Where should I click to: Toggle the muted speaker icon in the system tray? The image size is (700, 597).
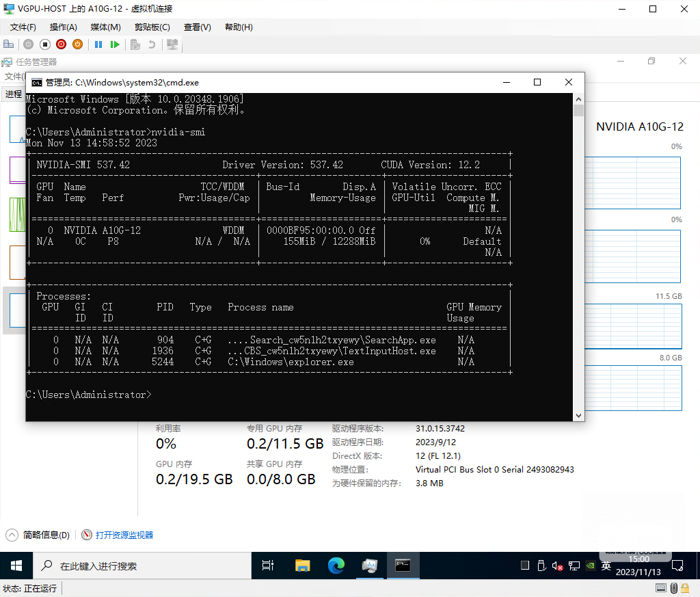(557, 566)
